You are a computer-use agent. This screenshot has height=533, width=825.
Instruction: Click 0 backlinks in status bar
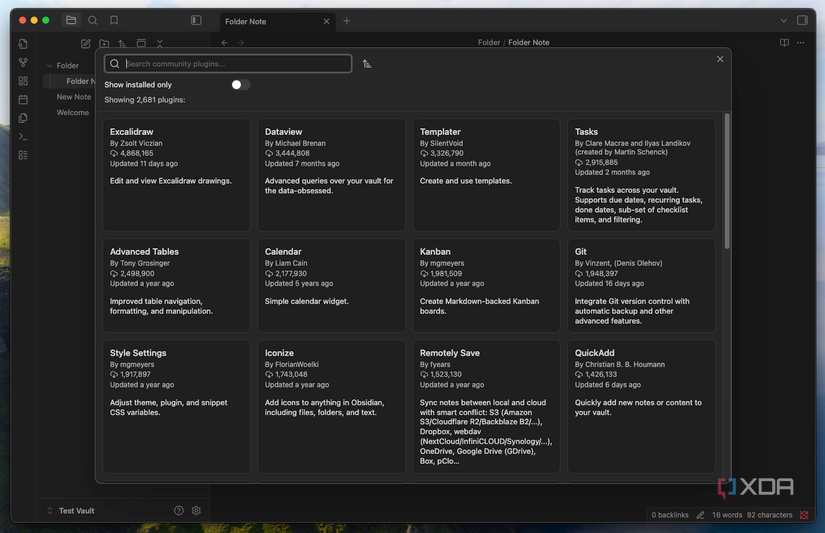pos(670,515)
